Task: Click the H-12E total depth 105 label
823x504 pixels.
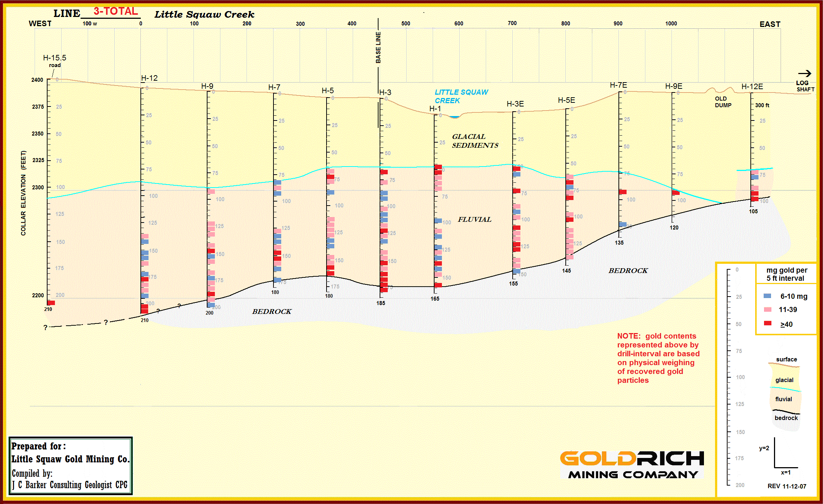Action: pos(753,211)
